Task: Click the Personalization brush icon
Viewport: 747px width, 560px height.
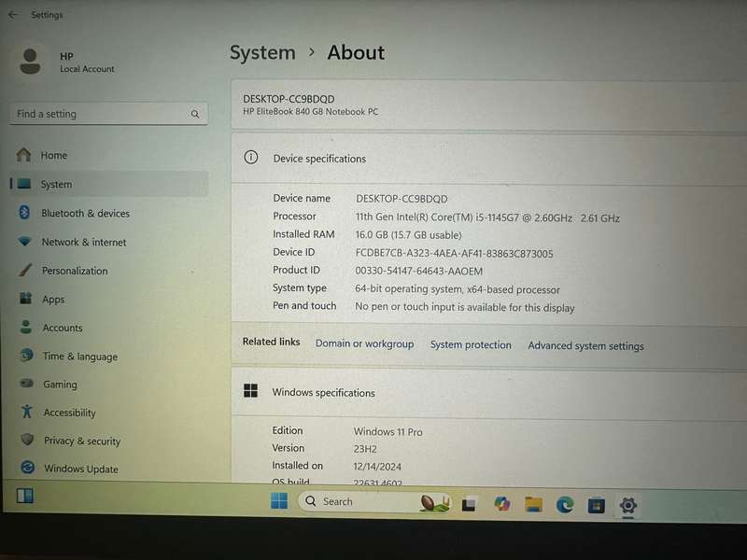Action: coord(25,270)
